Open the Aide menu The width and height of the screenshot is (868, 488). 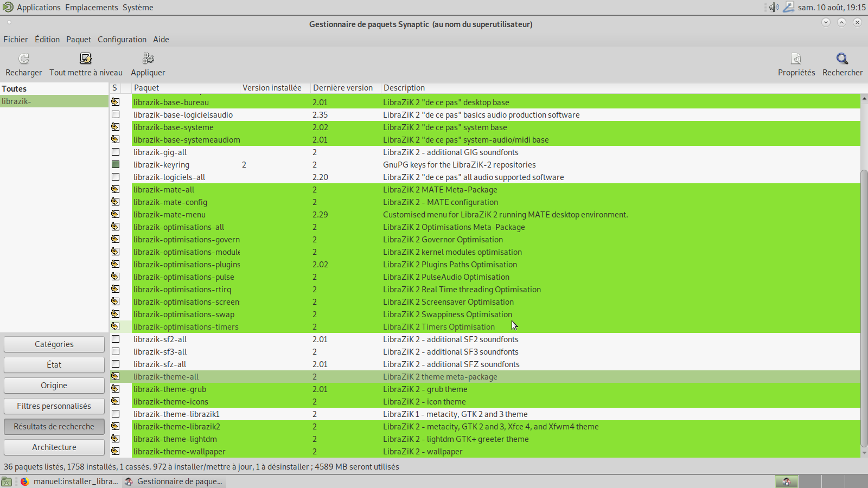coord(161,40)
